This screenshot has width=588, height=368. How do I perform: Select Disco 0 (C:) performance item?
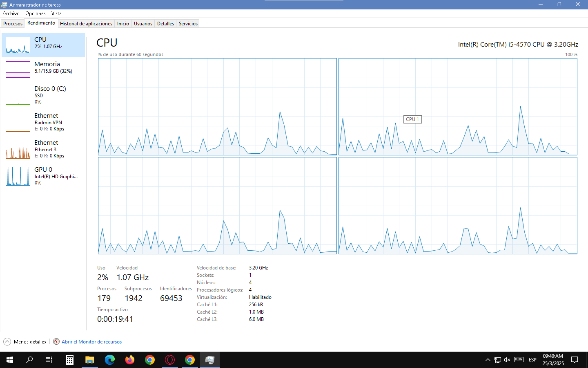pos(43,95)
